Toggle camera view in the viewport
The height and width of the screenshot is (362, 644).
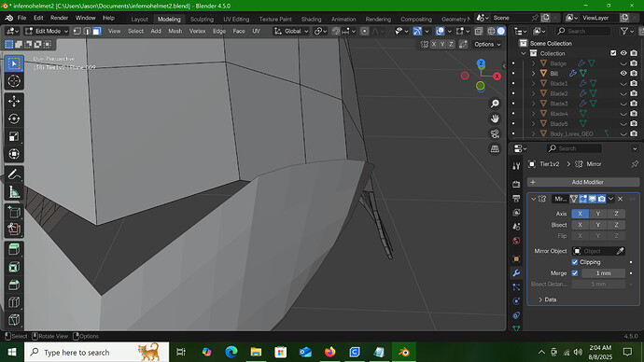[x=495, y=133]
